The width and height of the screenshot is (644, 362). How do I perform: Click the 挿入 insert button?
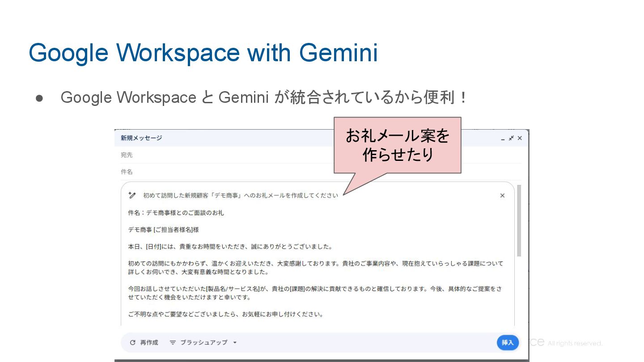pos(508,343)
